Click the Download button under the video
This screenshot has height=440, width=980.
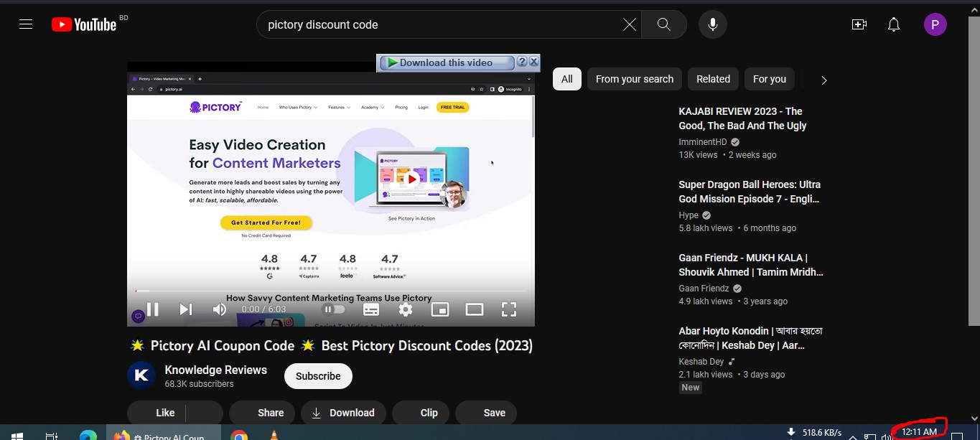click(x=343, y=413)
